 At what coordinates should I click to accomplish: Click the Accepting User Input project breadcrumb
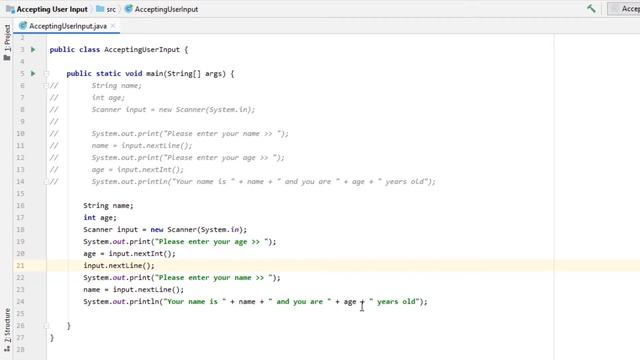click(47, 9)
